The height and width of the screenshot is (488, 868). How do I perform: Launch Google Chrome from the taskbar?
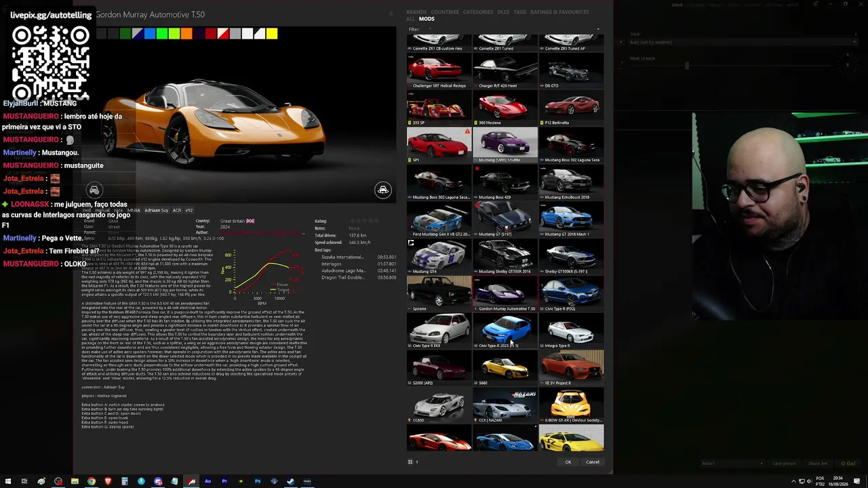tap(92, 481)
